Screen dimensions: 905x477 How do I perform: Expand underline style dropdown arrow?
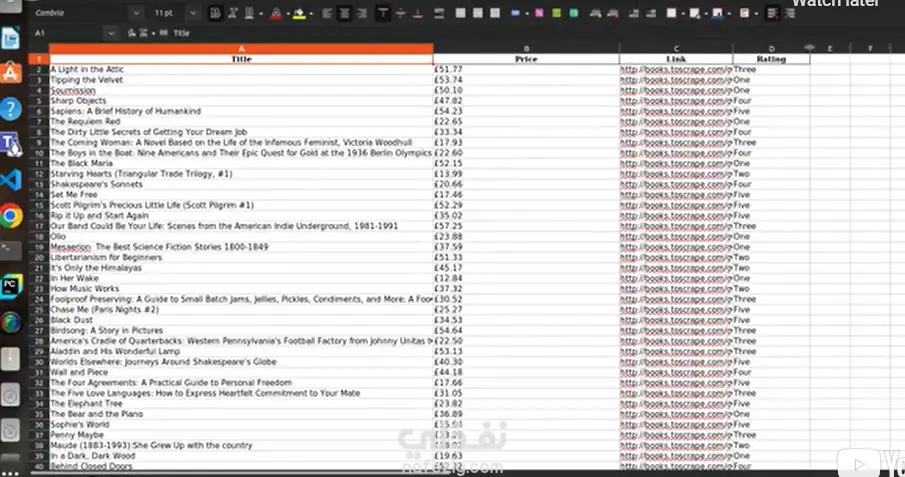[261, 13]
